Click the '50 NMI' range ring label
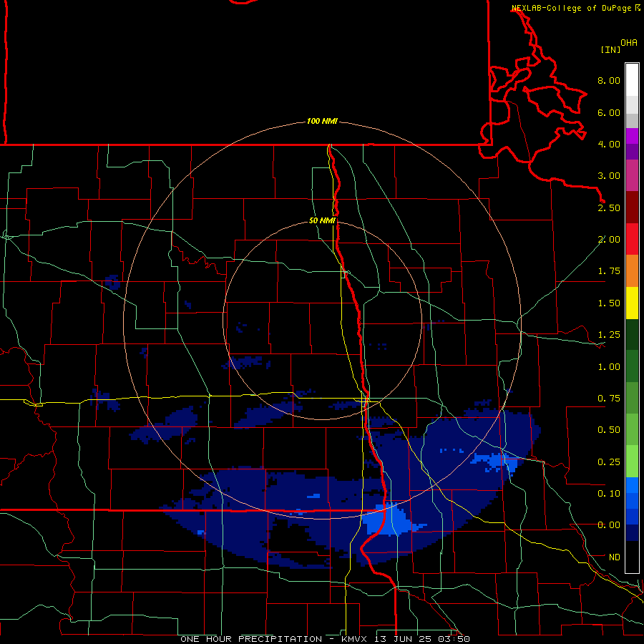The width and height of the screenshot is (644, 644). click(x=323, y=220)
